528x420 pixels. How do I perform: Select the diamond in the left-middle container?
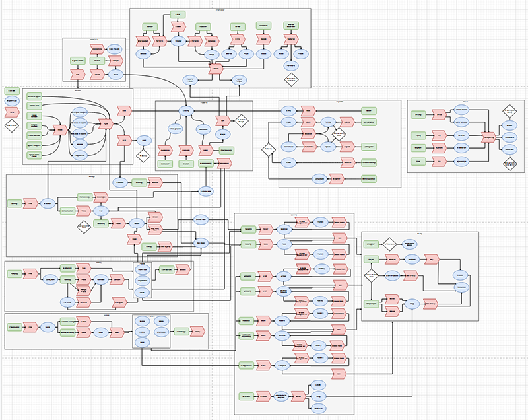point(83,228)
